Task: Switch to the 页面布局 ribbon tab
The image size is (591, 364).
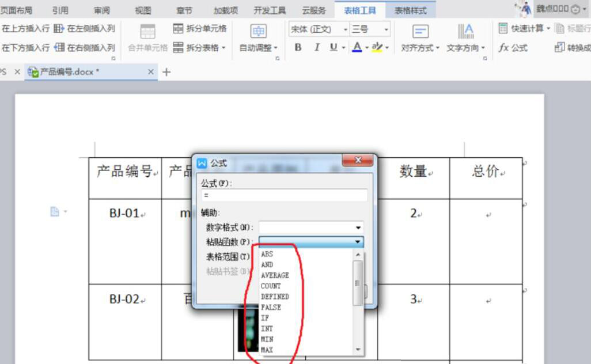Action: (x=16, y=10)
